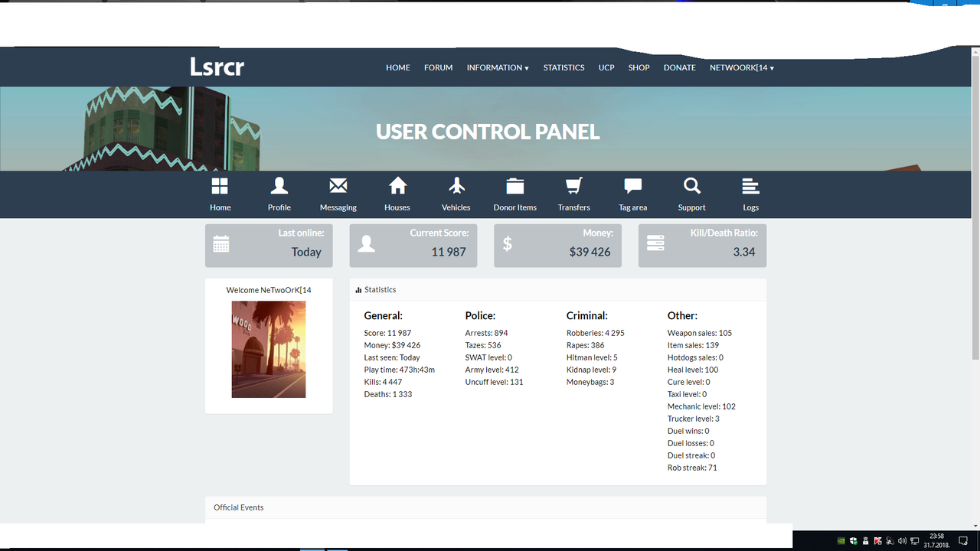
Task: Open the volume speaker tray icon
Action: tap(902, 541)
